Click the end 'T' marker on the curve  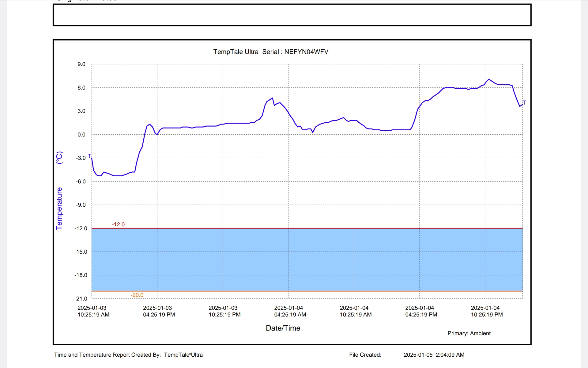tap(524, 103)
